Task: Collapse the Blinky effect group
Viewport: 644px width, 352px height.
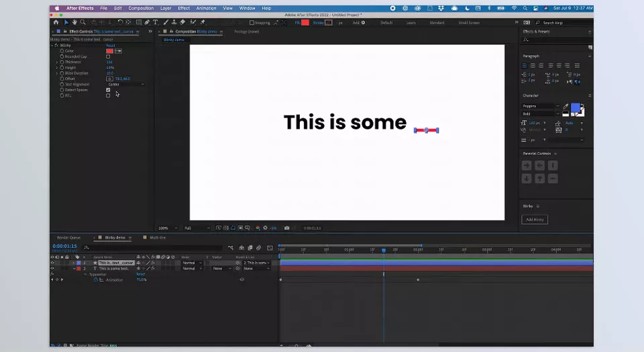Action: point(52,45)
